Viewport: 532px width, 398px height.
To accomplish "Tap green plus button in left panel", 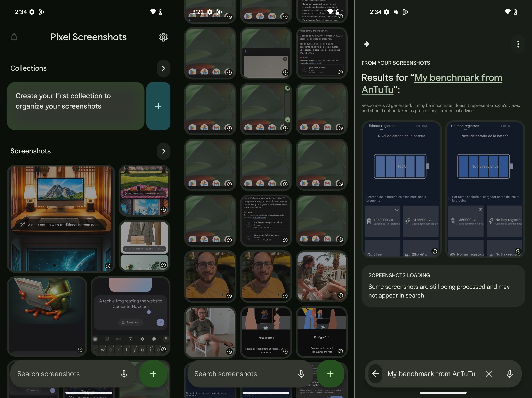I will (x=153, y=374).
